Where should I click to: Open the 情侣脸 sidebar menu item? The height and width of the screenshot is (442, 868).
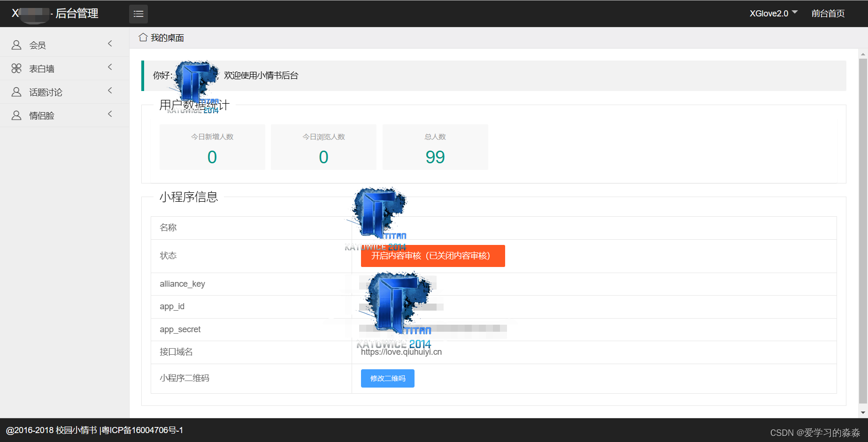pyautogui.click(x=64, y=115)
